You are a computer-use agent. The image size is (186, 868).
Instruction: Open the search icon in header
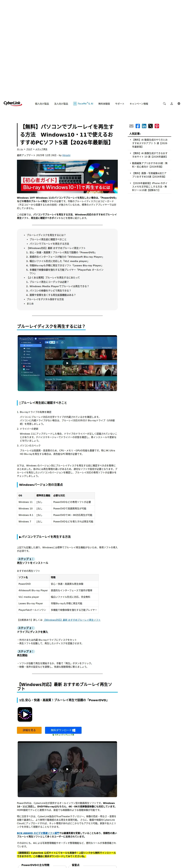[164, 104]
